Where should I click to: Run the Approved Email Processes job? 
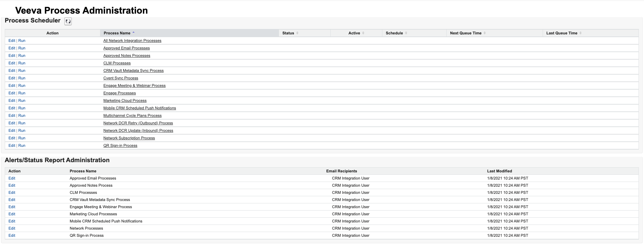tap(22, 48)
